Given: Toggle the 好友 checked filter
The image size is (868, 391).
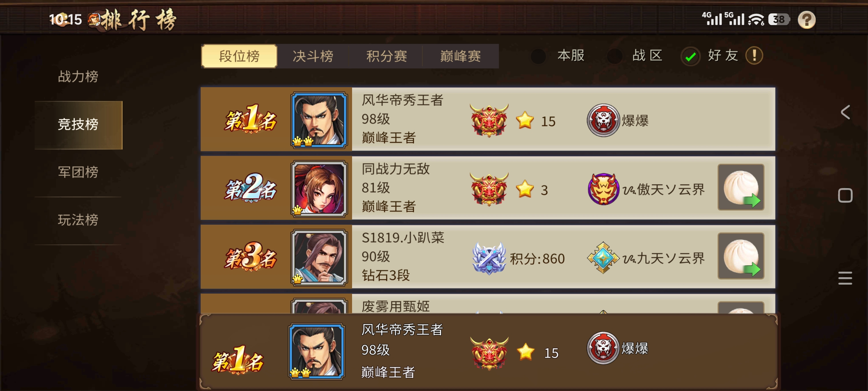Looking at the screenshot, I should 690,56.
